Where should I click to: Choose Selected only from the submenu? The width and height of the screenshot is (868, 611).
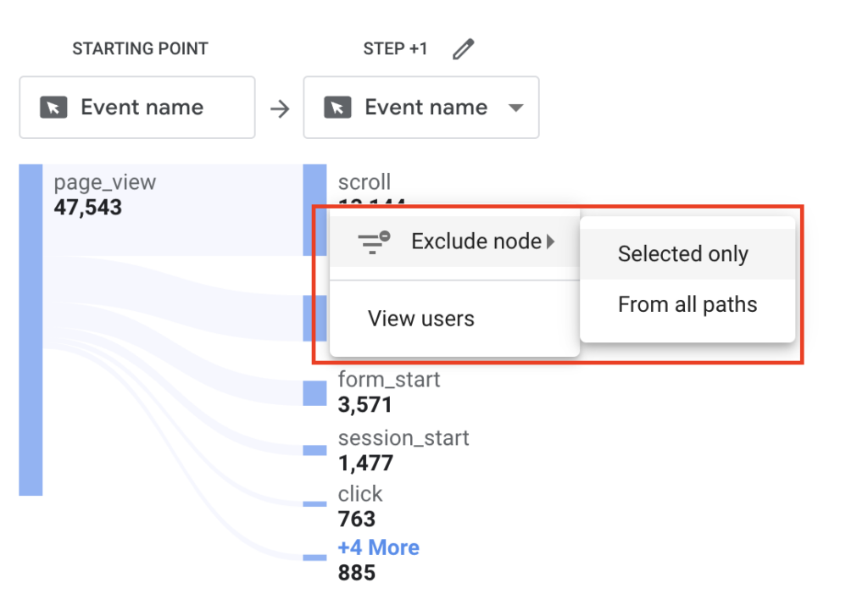(683, 254)
